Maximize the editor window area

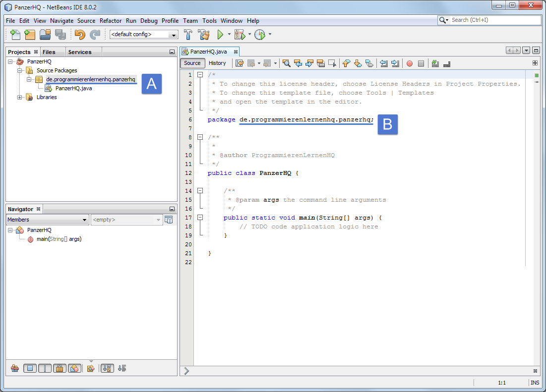coord(536,51)
